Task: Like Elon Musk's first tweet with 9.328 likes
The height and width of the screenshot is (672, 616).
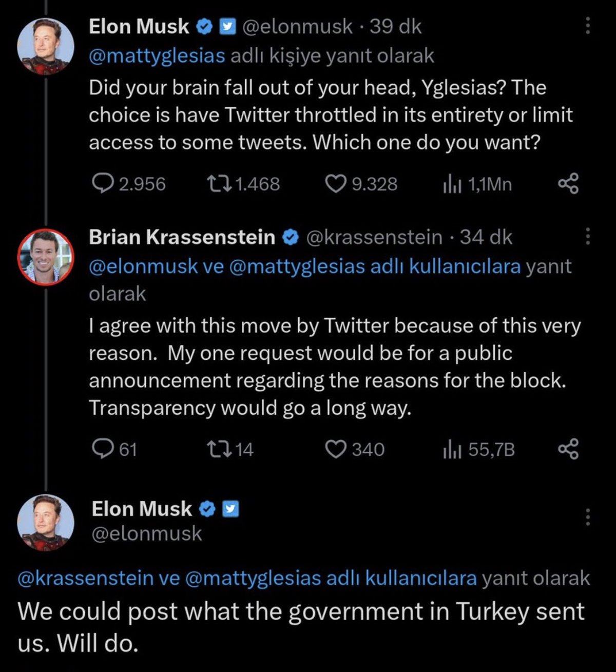Action: coord(336,183)
